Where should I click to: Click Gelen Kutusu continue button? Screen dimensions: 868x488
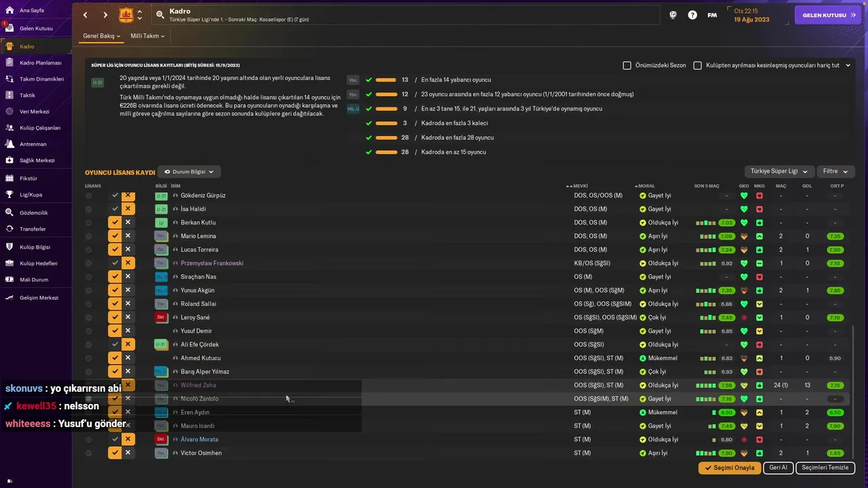827,15
